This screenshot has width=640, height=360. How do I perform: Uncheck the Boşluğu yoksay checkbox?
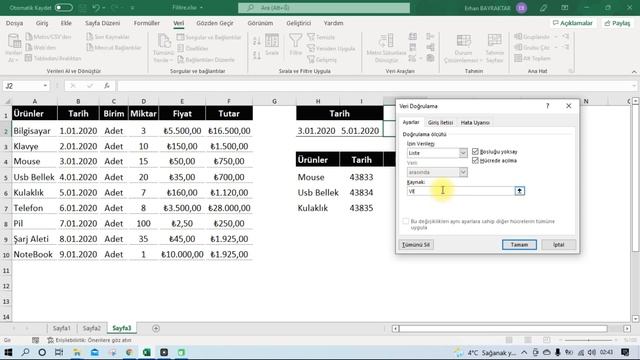tap(475, 151)
